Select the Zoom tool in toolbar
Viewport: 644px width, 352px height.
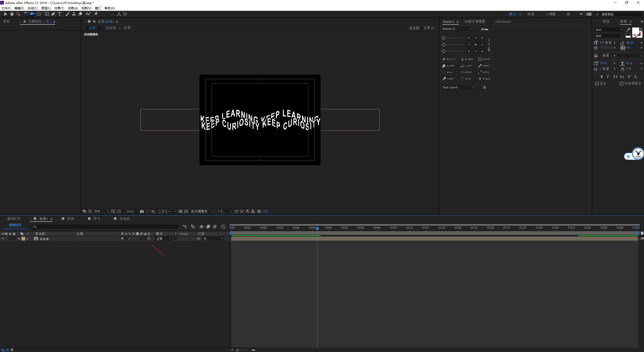click(x=18, y=14)
